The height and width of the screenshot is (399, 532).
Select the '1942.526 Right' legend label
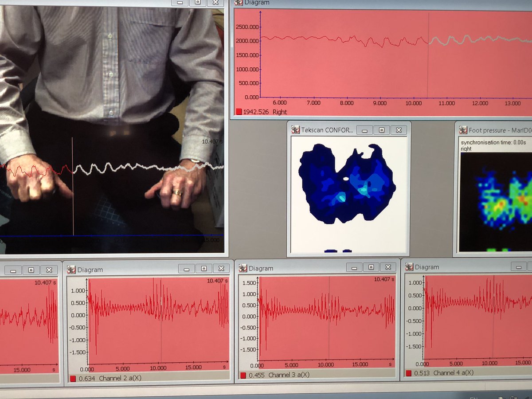[265, 112]
